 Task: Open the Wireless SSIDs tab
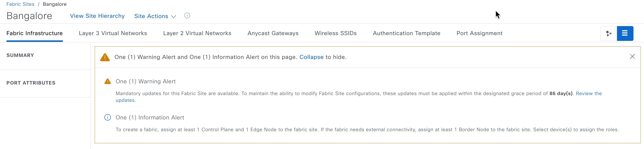pyautogui.click(x=336, y=33)
